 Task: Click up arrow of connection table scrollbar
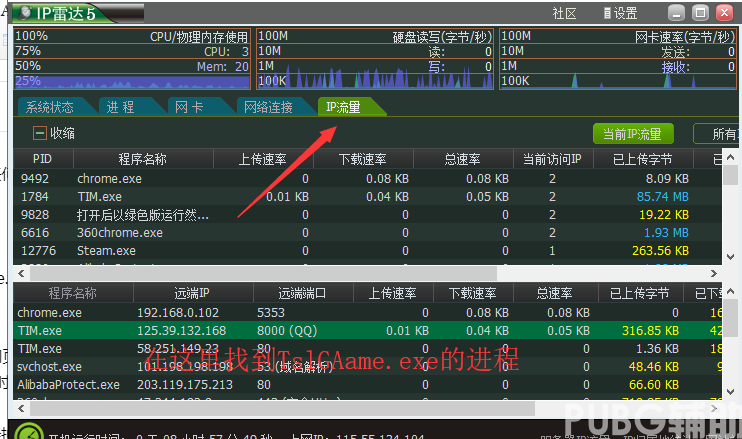[730, 291]
